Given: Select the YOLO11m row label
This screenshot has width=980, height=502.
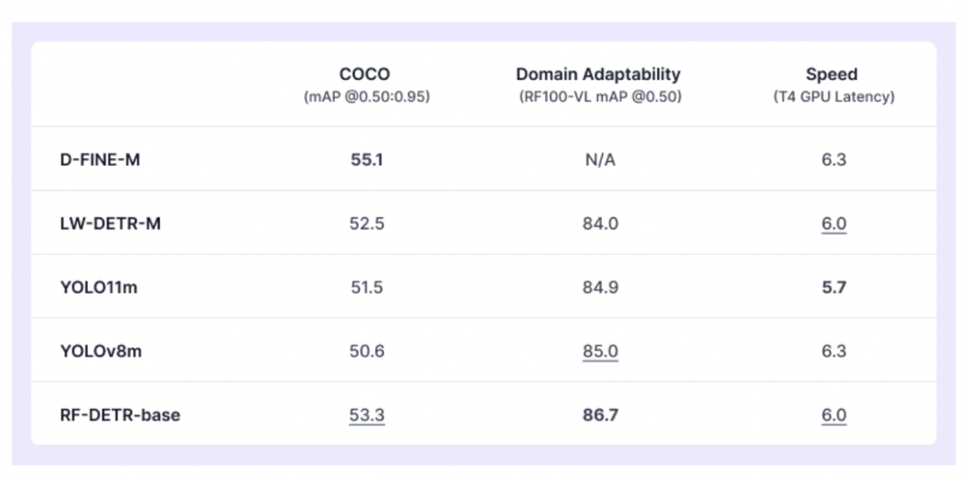Looking at the screenshot, I should [x=99, y=287].
